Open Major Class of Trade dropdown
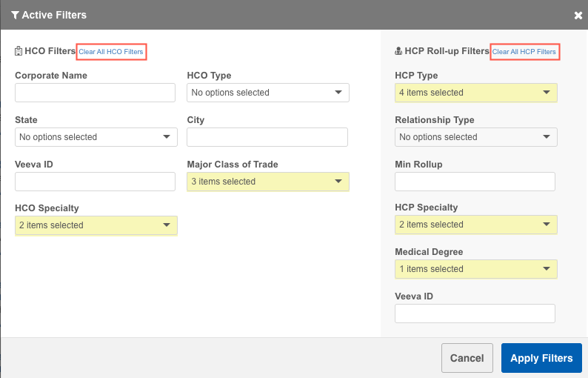588x378 pixels. (x=267, y=182)
